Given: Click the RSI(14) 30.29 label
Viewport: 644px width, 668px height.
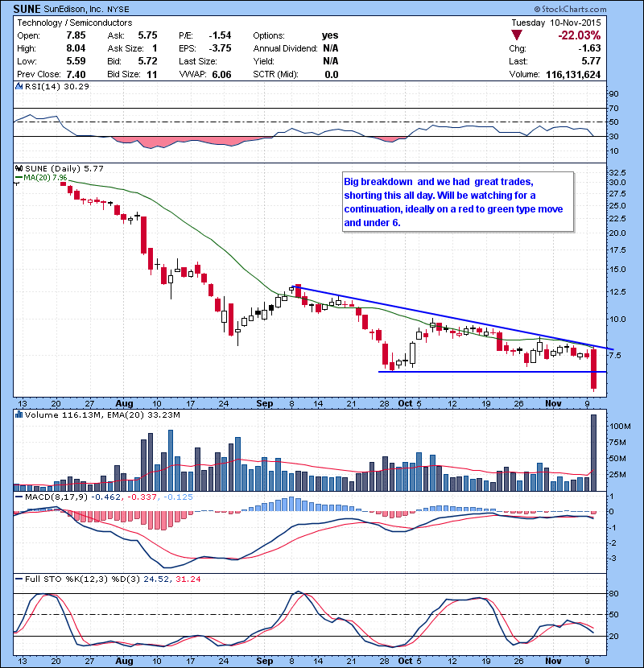Looking at the screenshot, I should tap(57, 86).
